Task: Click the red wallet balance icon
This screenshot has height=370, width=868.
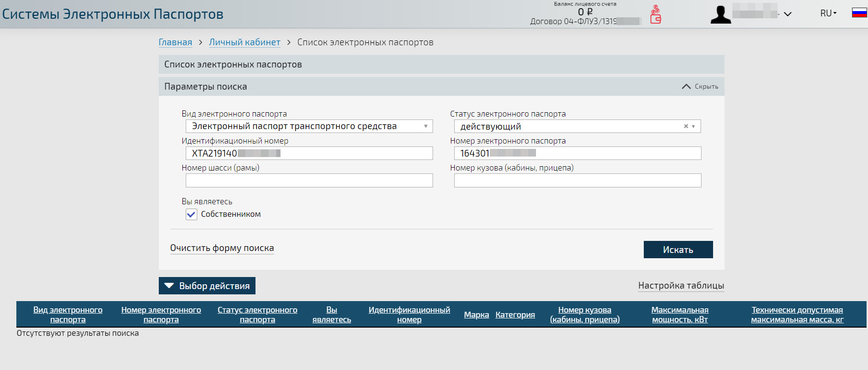Action: 655,14
